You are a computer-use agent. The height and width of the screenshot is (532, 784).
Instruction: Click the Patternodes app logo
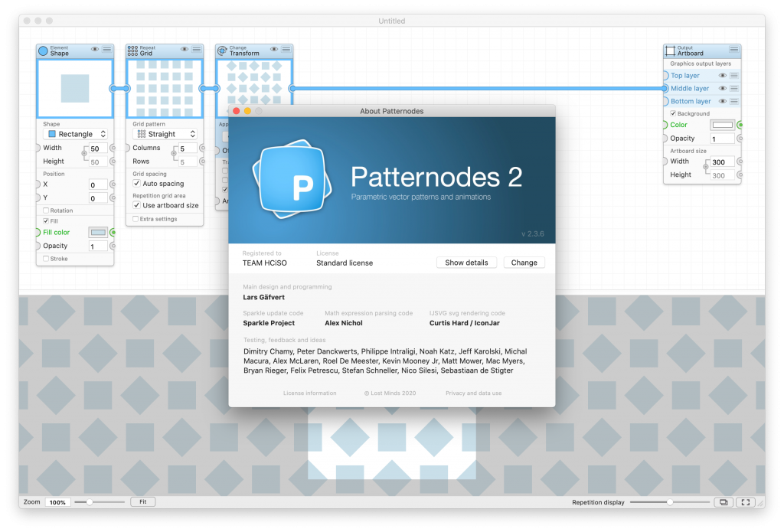292,179
